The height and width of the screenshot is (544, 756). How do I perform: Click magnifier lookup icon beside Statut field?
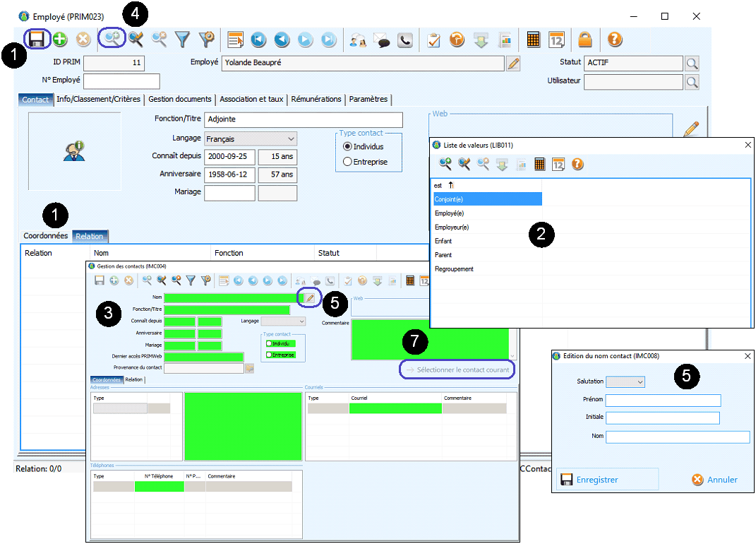click(692, 64)
